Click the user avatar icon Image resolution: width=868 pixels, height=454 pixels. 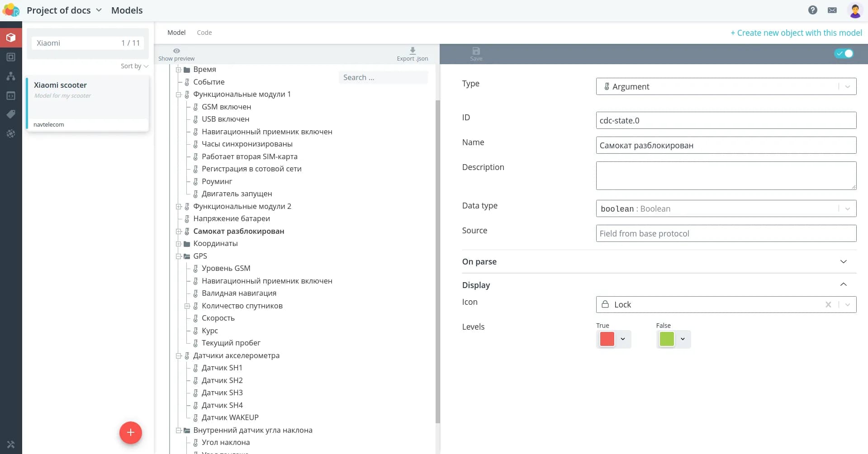click(x=855, y=10)
